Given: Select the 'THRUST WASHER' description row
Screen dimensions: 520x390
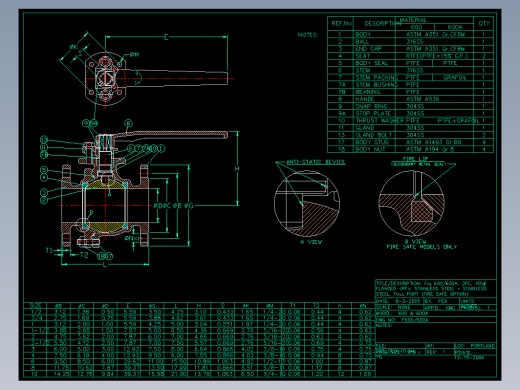Looking at the screenshot, I should (380, 121).
